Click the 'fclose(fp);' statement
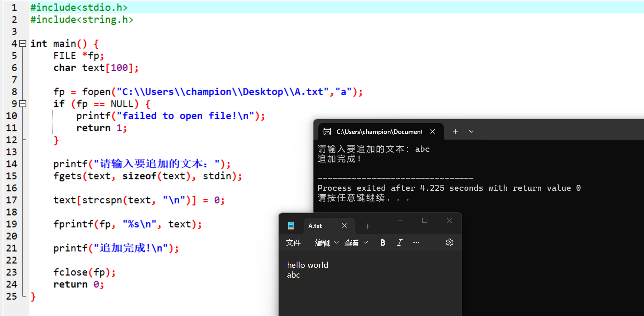Image resolution: width=644 pixels, height=316 pixels. click(x=84, y=272)
